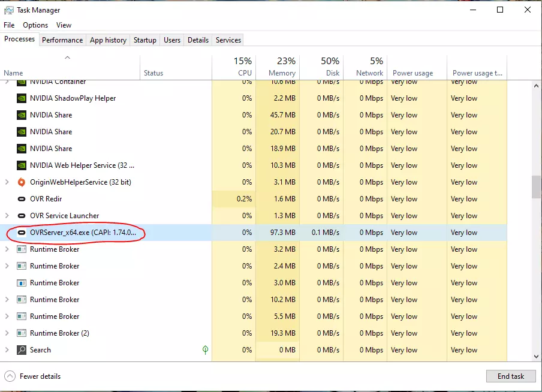
Task: Click the scrollbar up arrow
Action: pos(536,86)
